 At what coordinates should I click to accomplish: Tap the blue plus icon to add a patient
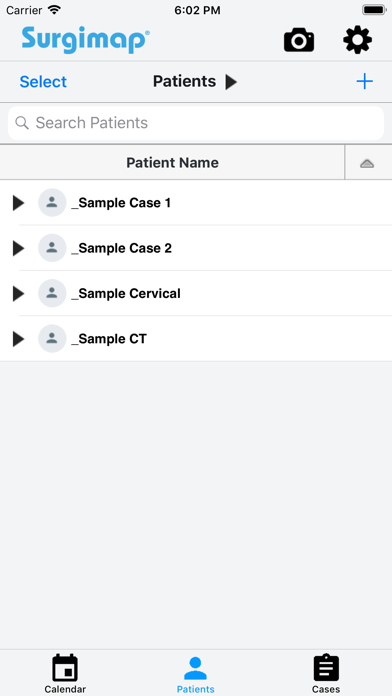(x=364, y=81)
